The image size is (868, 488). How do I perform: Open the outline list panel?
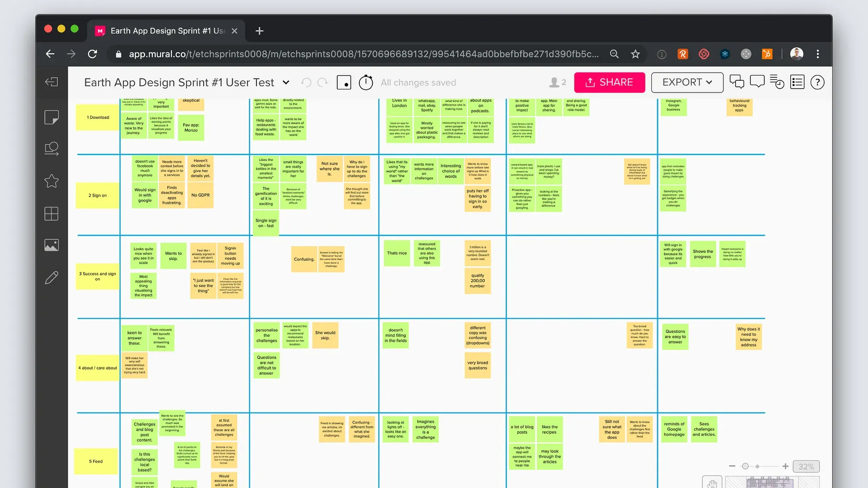pyautogui.click(x=797, y=82)
